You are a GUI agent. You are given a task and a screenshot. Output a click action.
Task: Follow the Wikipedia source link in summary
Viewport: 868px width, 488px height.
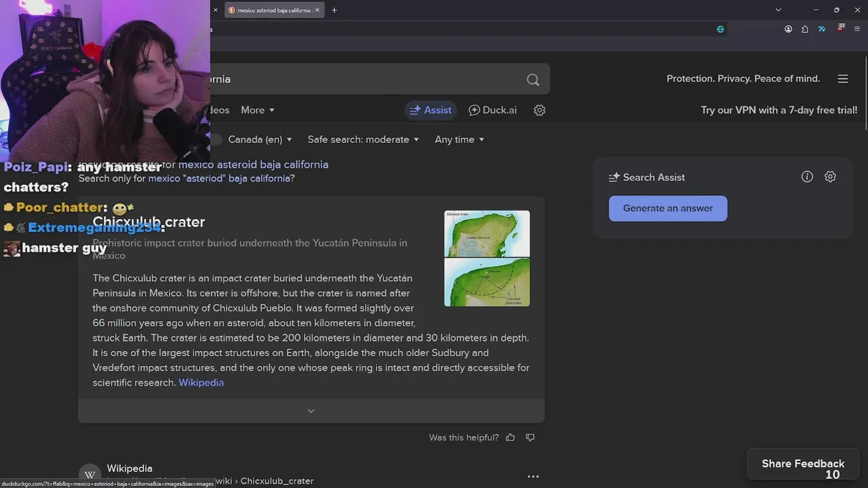pyautogui.click(x=201, y=382)
